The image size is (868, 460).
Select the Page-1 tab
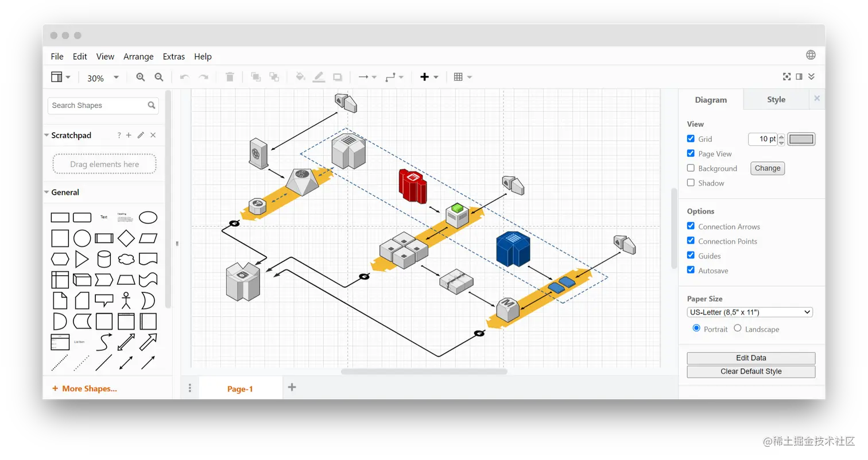[240, 389]
